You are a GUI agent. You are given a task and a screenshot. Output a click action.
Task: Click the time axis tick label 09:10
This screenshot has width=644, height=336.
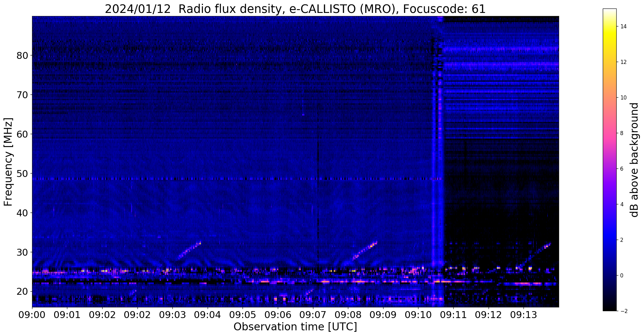pyautogui.click(x=418, y=315)
